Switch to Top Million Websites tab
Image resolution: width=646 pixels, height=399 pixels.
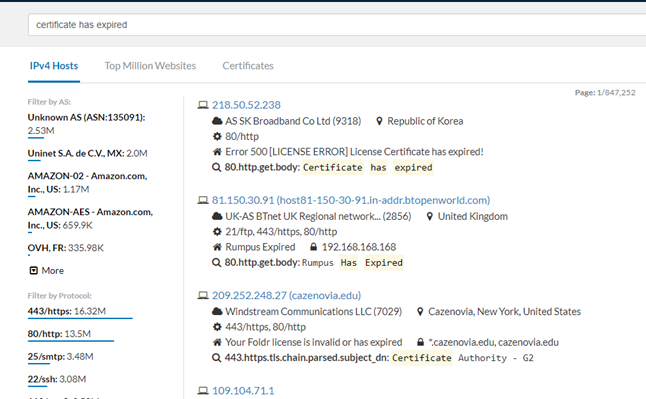150,66
